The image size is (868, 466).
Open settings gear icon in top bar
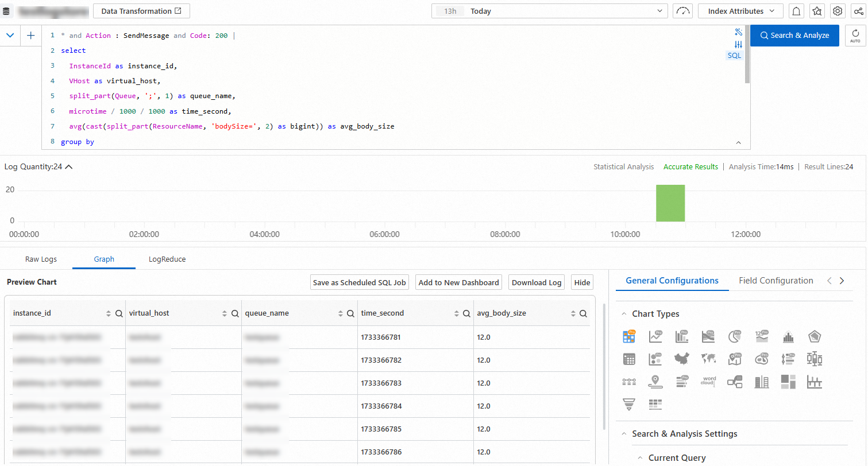838,11
